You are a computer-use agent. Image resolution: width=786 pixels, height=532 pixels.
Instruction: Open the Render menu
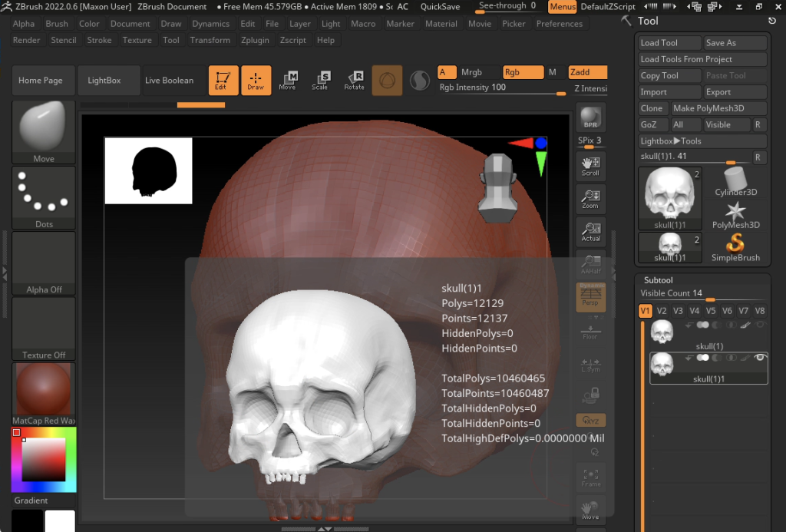[x=26, y=40]
